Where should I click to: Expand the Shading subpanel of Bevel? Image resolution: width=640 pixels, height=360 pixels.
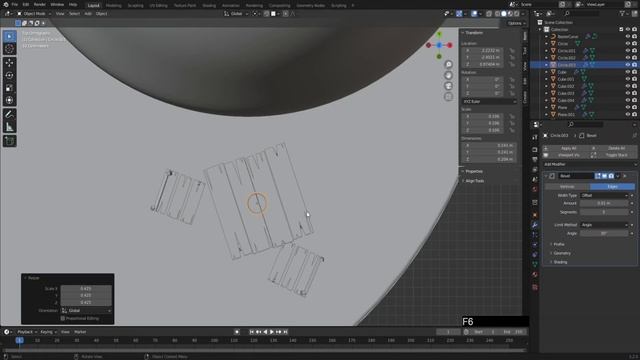pyautogui.click(x=559, y=262)
